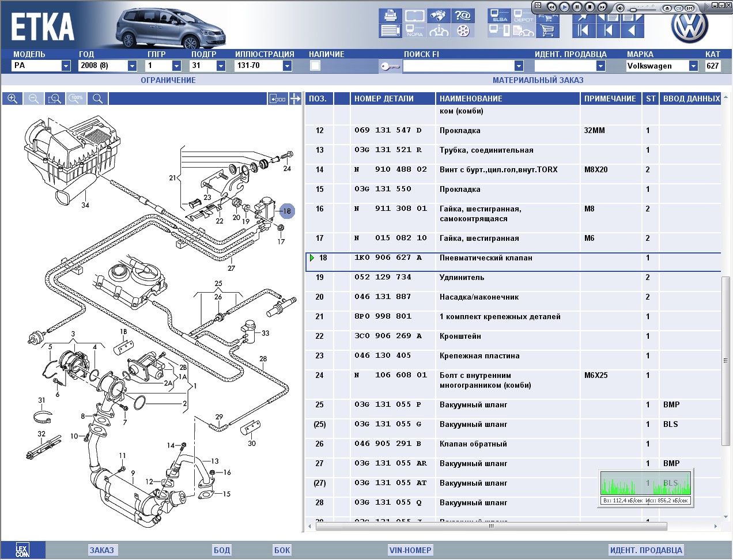The image size is (733, 560).
Task: Mute sound in the media player widget
Action: click(x=620, y=8)
